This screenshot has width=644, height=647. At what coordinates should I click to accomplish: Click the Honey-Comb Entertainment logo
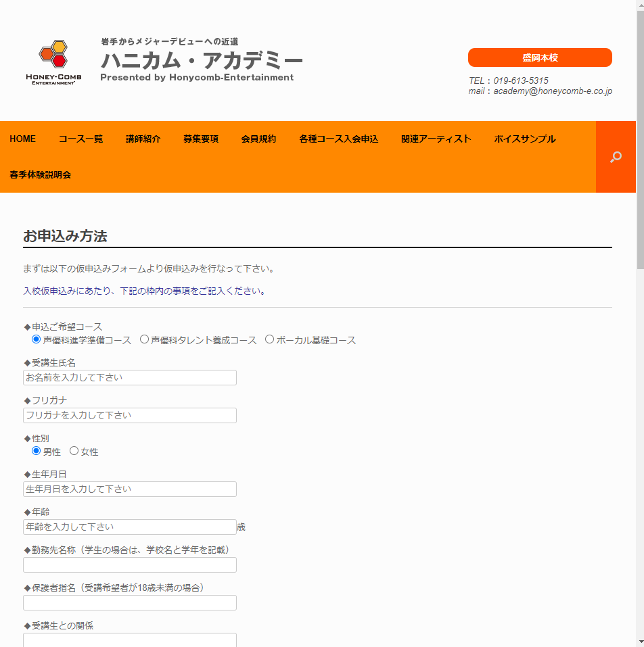click(x=53, y=62)
